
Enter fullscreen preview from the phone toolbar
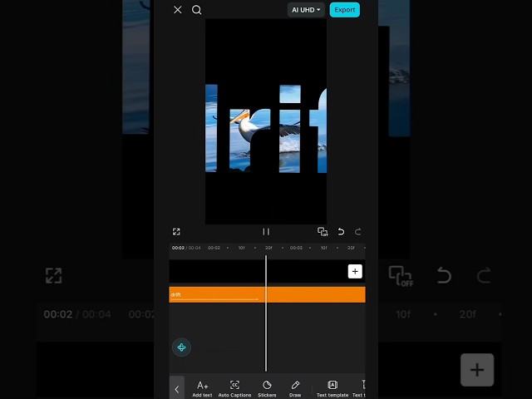click(x=176, y=232)
